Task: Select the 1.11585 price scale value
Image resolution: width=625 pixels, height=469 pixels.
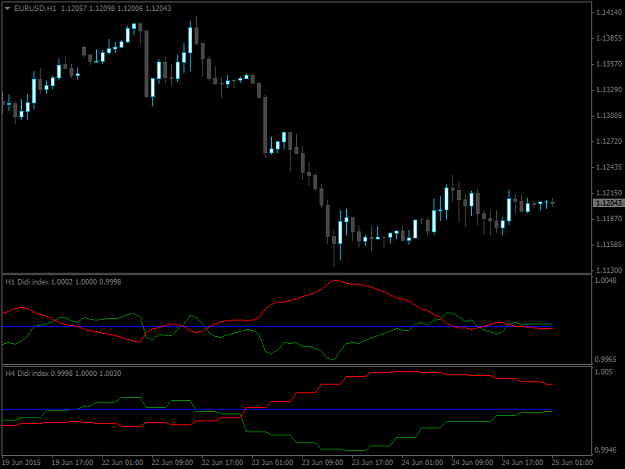Action: [609, 244]
